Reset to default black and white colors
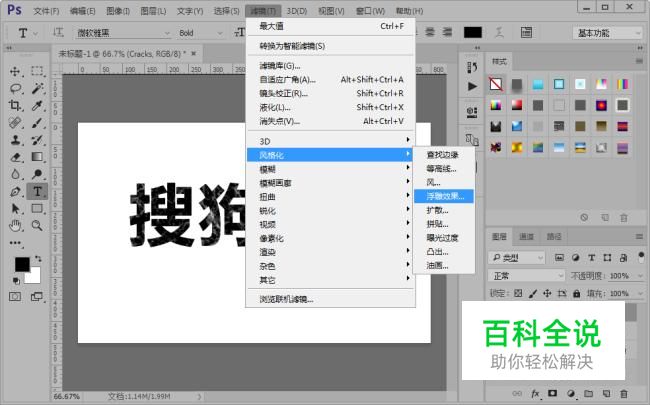Screen dimensions: 650x405 click(x=16, y=281)
